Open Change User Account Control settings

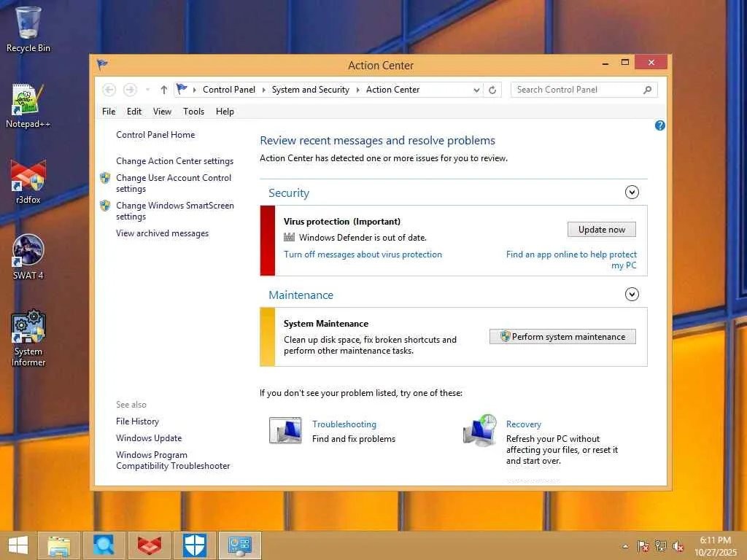click(174, 183)
